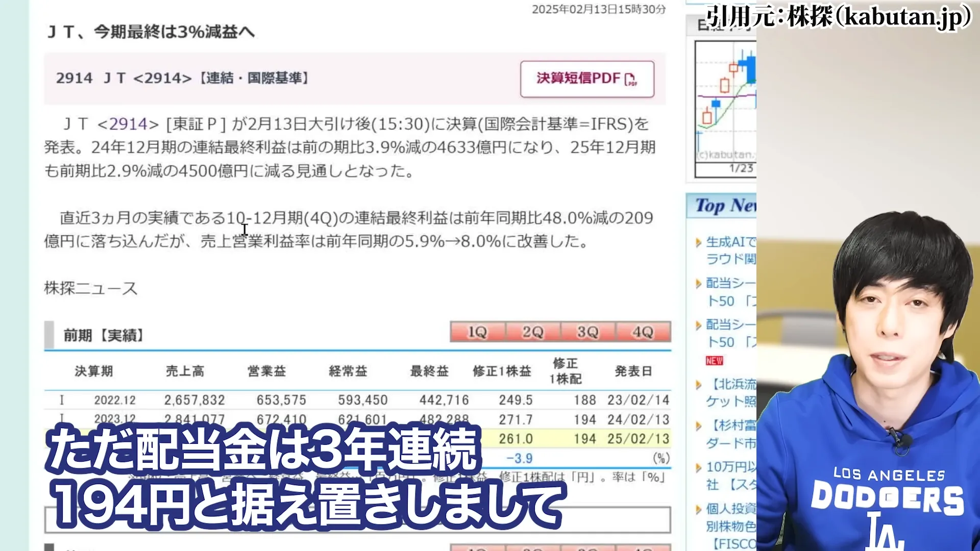Select the 1Q tab in 前期【実績】

point(478,332)
